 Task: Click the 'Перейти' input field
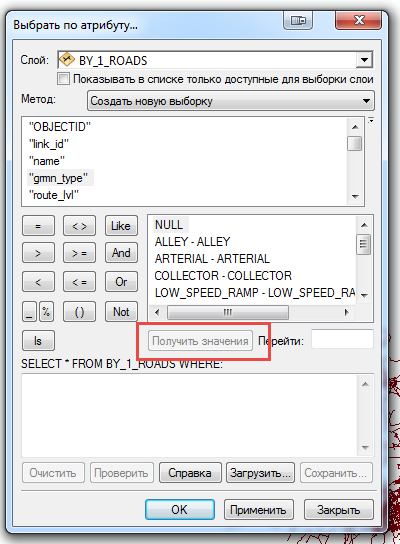342,339
